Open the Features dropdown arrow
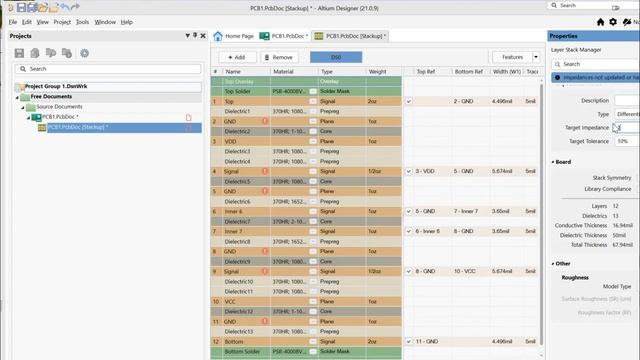The height and width of the screenshot is (360, 640). point(536,57)
